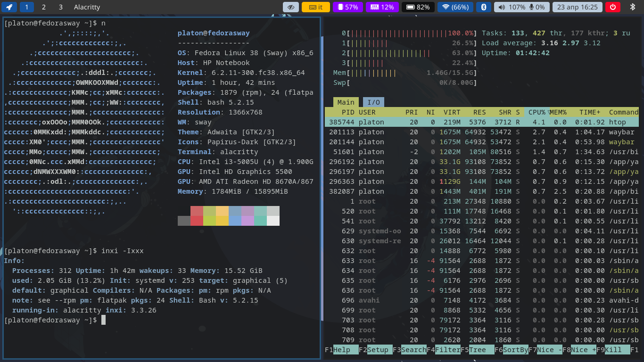
Task: Click the keyboard layout 'it' indicator
Action: [316, 7]
